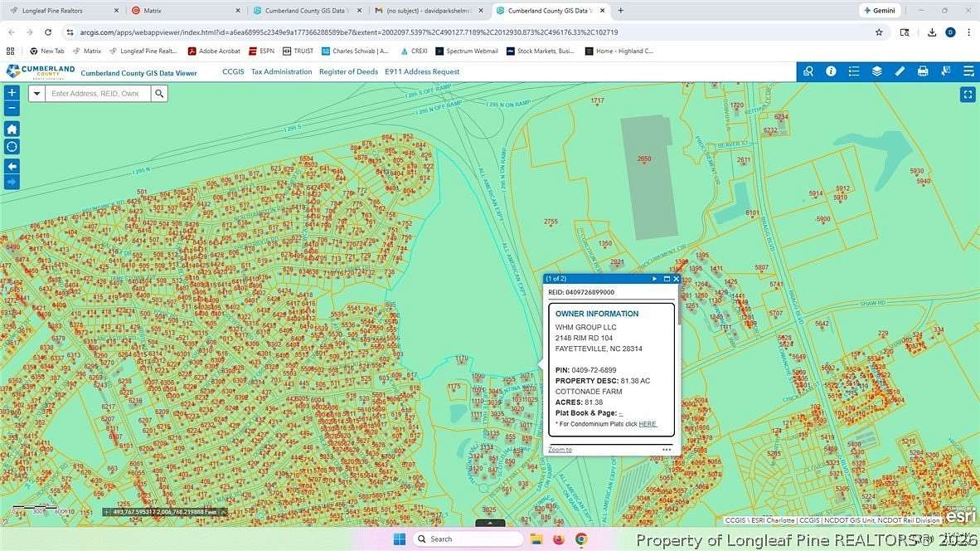Click the Enter Address REID search field
Image resolution: width=980 pixels, height=551 pixels.
[98, 93]
